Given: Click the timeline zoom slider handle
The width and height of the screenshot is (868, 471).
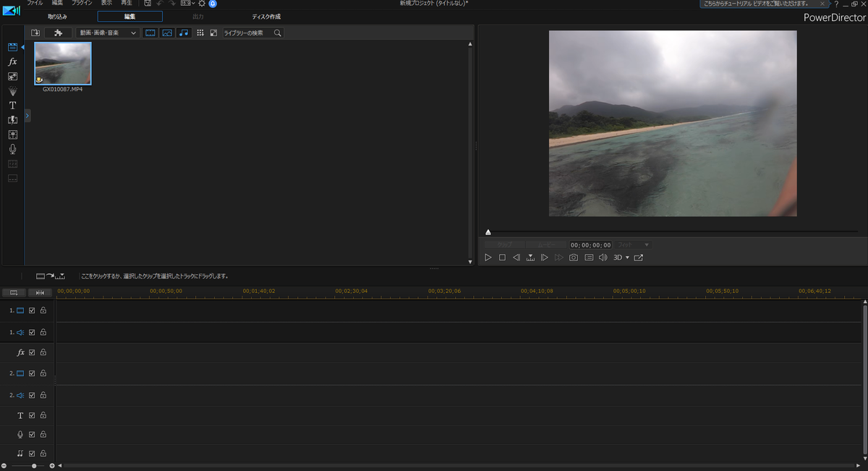Looking at the screenshot, I should [33, 466].
